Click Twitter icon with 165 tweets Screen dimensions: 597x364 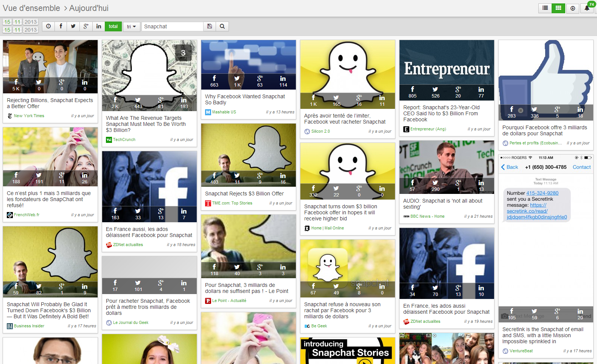click(336, 98)
